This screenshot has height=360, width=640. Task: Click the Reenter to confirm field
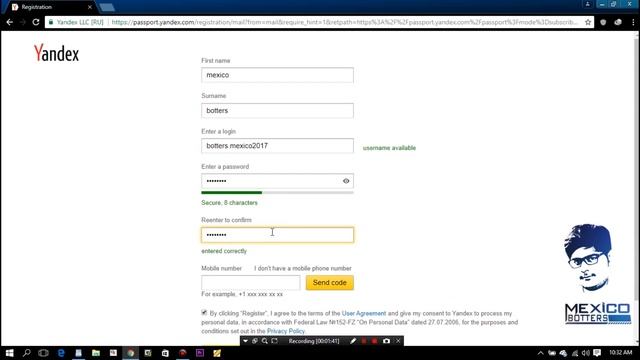click(x=278, y=235)
